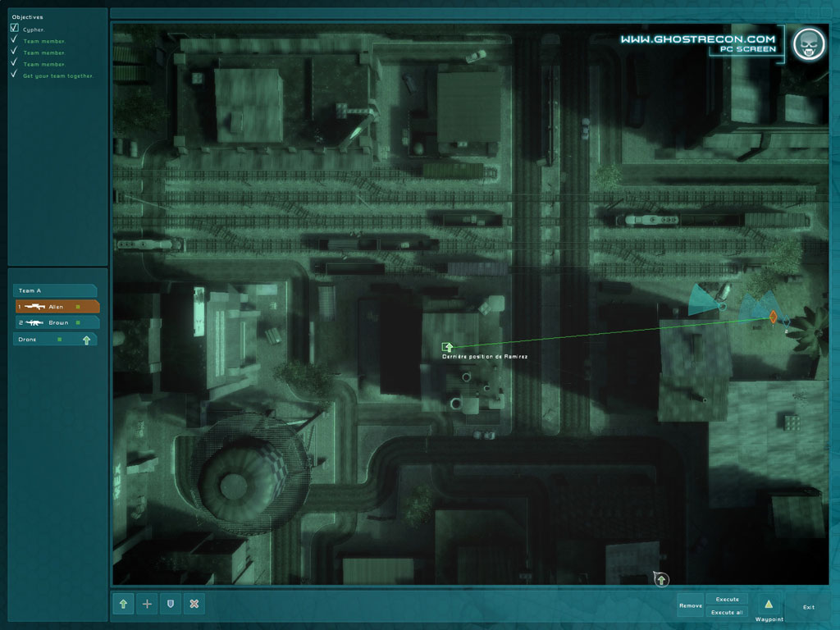Select the shield defend icon
The width and height of the screenshot is (840, 630).
click(170, 604)
